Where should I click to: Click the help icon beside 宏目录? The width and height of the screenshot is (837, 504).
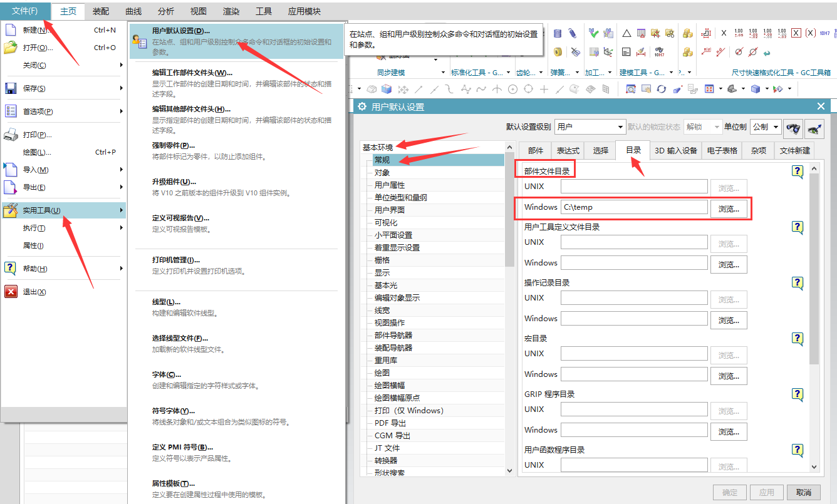[797, 339]
